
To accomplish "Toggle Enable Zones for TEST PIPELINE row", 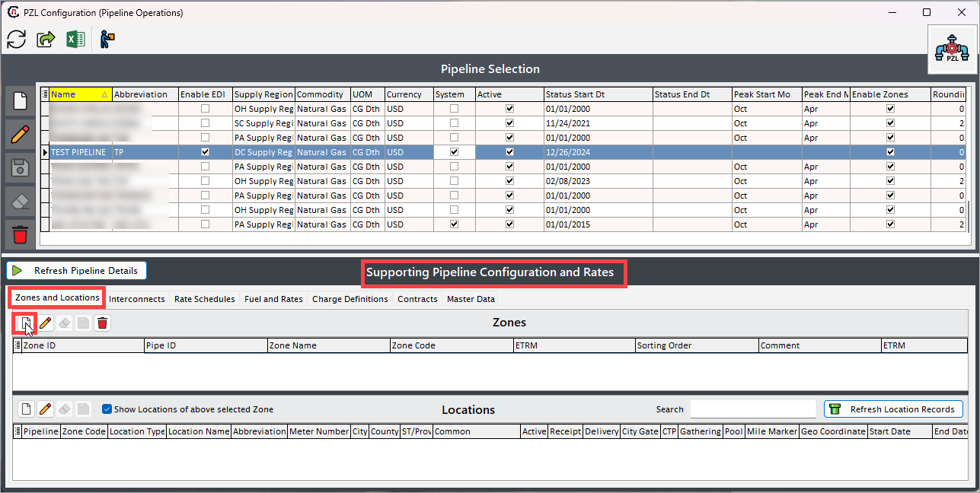I will tap(890, 152).
